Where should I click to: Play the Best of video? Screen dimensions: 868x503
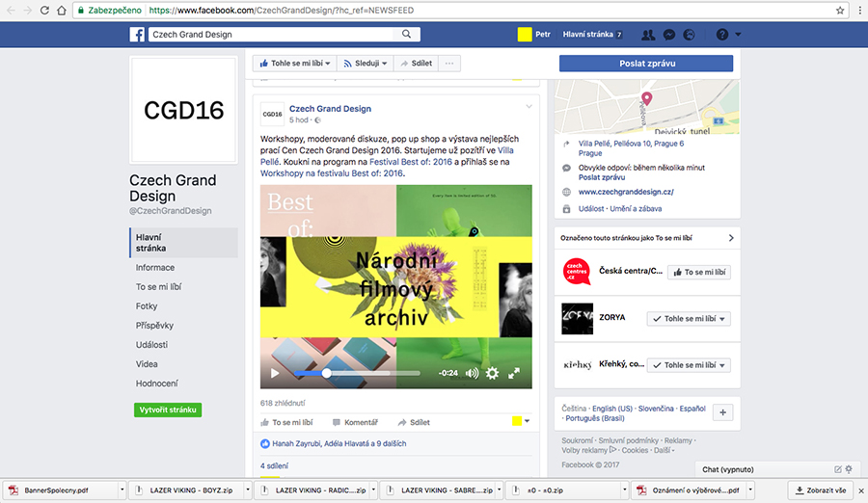pyautogui.click(x=275, y=373)
